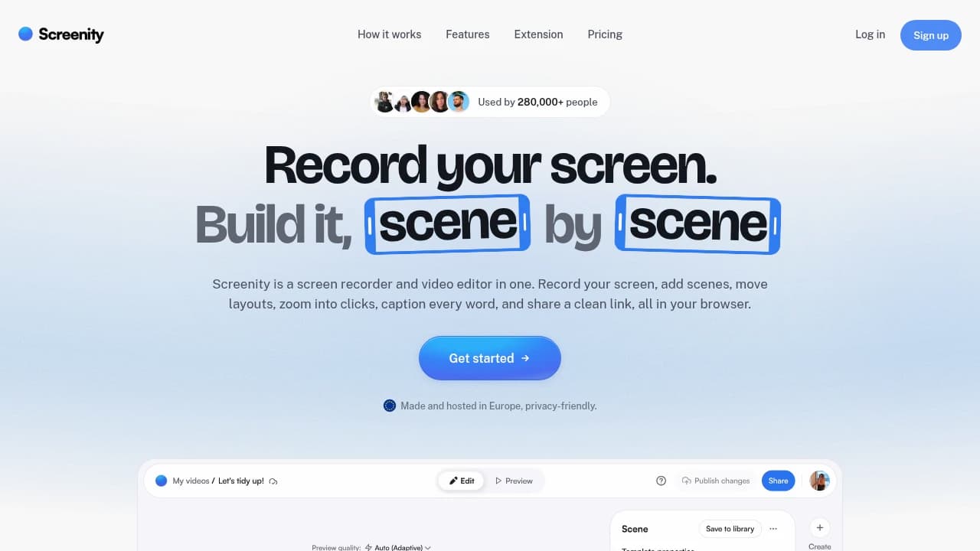The height and width of the screenshot is (551, 980).
Task: Click the Screenity logo in the header
Action: (x=61, y=34)
